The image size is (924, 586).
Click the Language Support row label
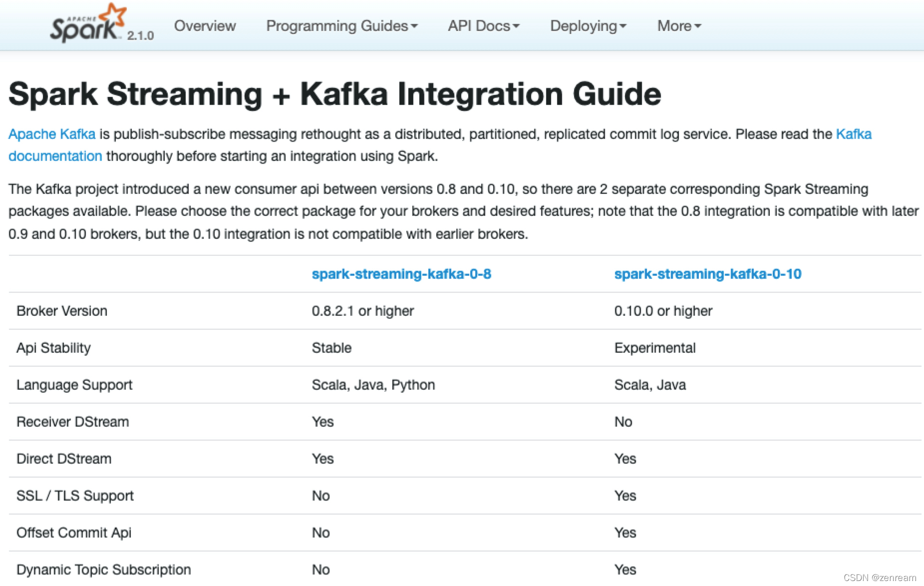point(74,385)
